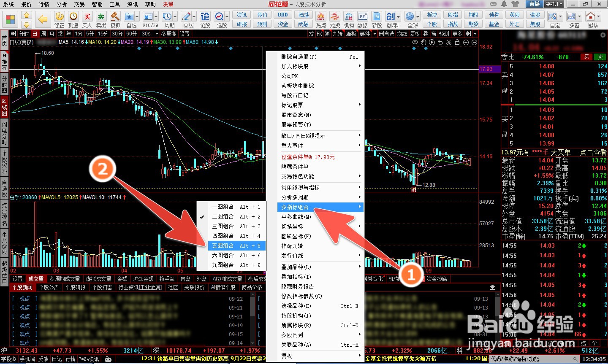Screen dimensions: 608x364
Task: Click the hand pan tool above chart
Action: click(423, 42)
